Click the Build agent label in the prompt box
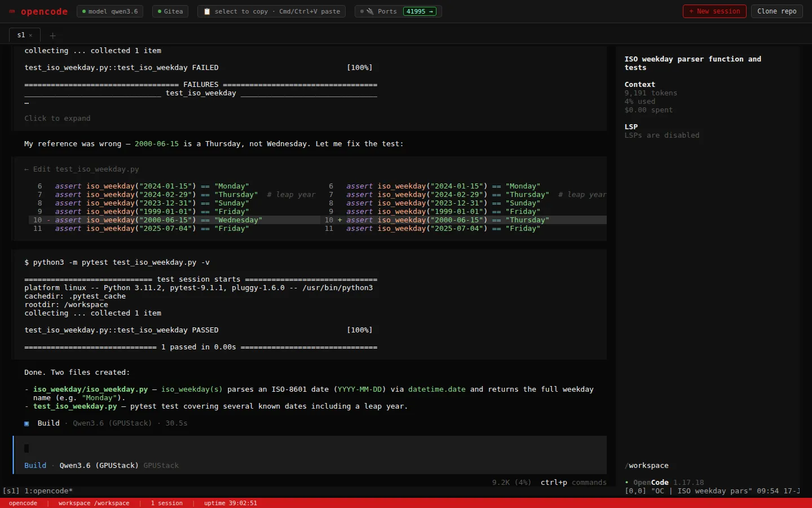Screen dimensions: 812x508 pos(35,466)
